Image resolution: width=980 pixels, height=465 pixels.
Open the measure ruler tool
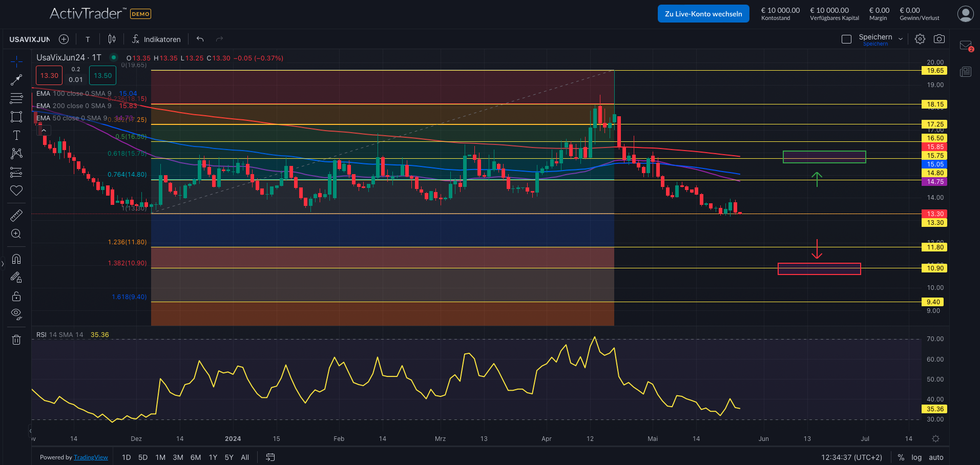tap(16, 216)
